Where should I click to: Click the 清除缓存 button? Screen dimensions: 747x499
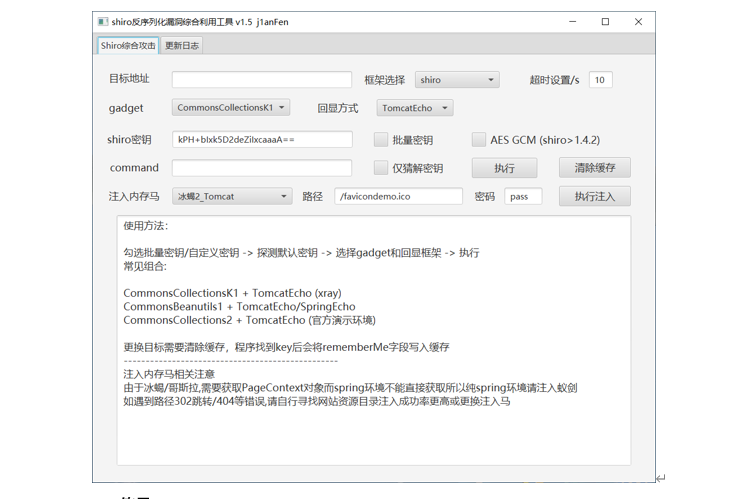coord(595,168)
